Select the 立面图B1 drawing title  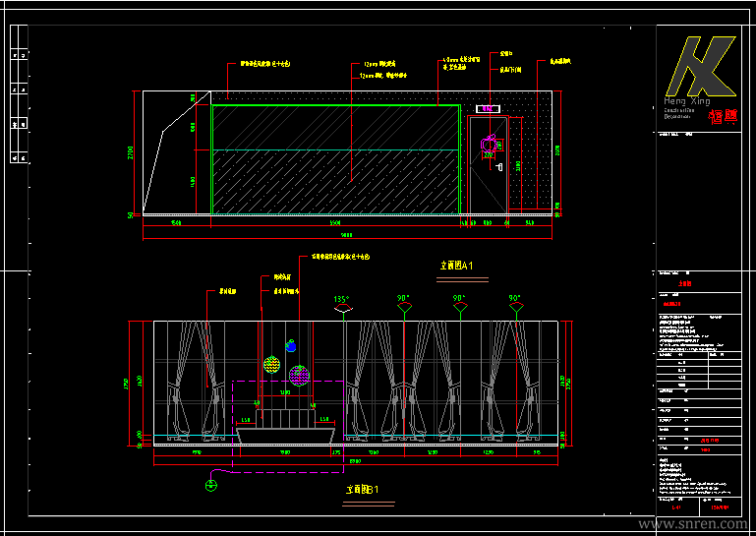(362, 490)
